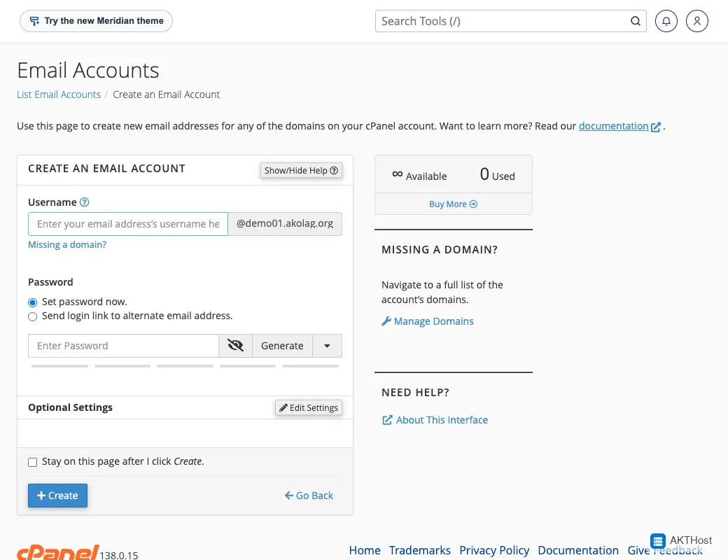Click the Show/Hide Help button

[301, 170]
